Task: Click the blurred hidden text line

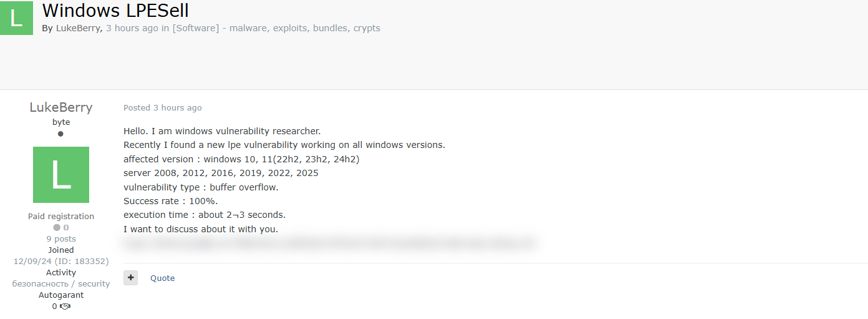Action: (329, 243)
